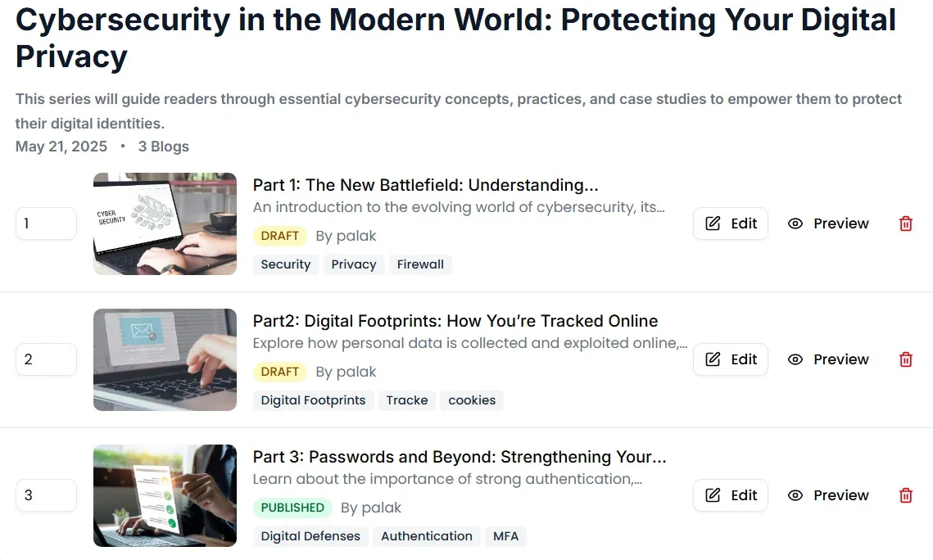933x560 pixels.
Task: Preview the Digital Footprints blog
Action: point(829,359)
